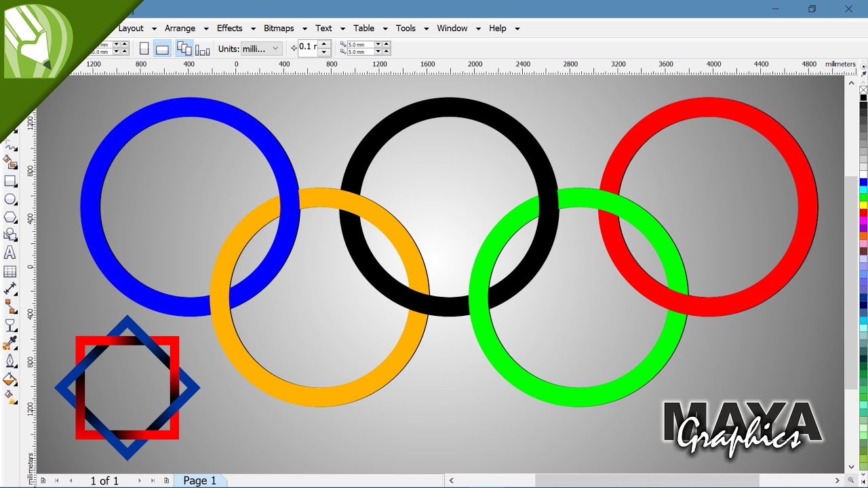Apply layout to current page only
868x488 pixels.
pos(202,49)
